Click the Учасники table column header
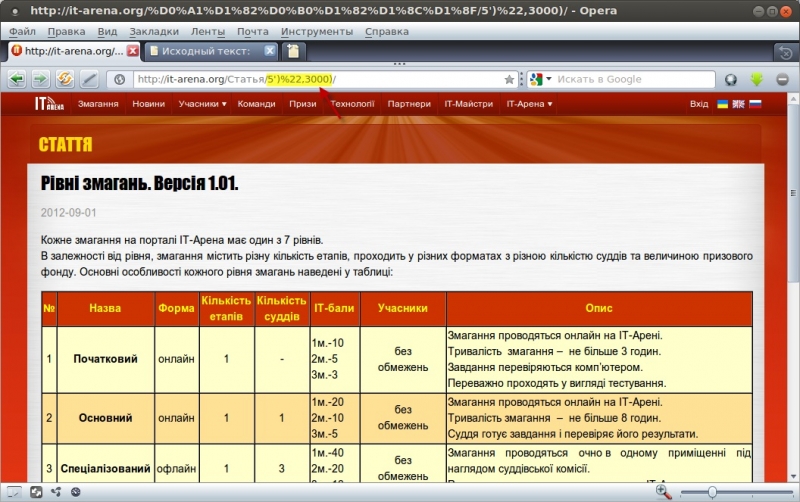The height and width of the screenshot is (502, 800). coord(403,309)
